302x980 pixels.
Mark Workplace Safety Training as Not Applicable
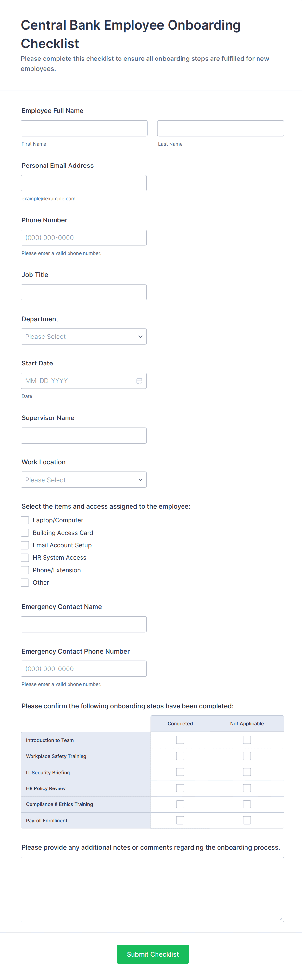pyautogui.click(x=247, y=756)
